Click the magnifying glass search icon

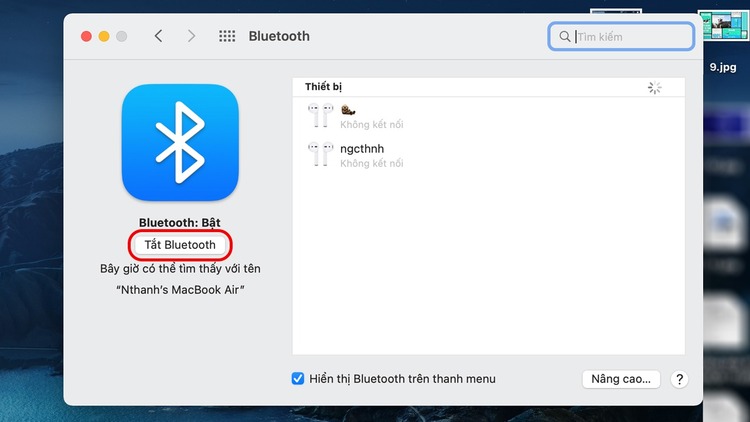(x=564, y=36)
